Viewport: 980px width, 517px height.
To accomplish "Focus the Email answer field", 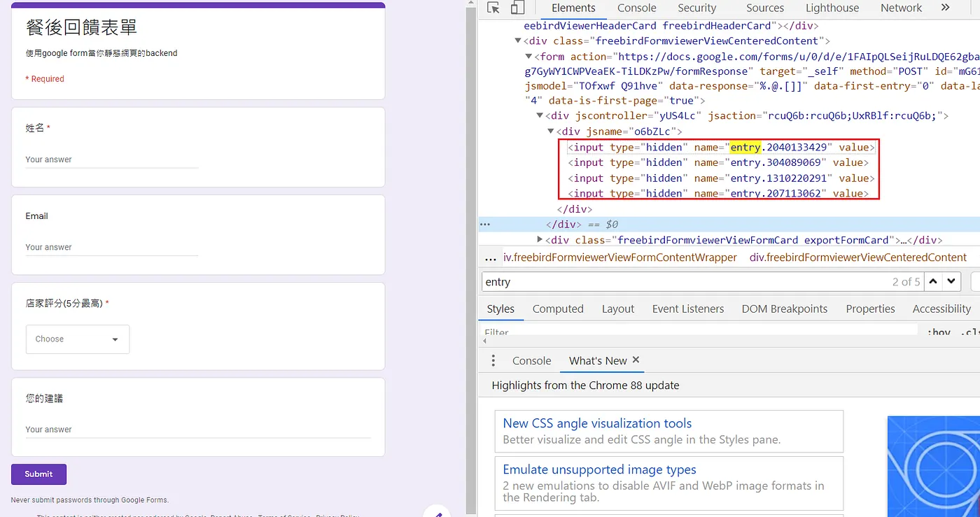I will pyautogui.click(x=112, y=247).
